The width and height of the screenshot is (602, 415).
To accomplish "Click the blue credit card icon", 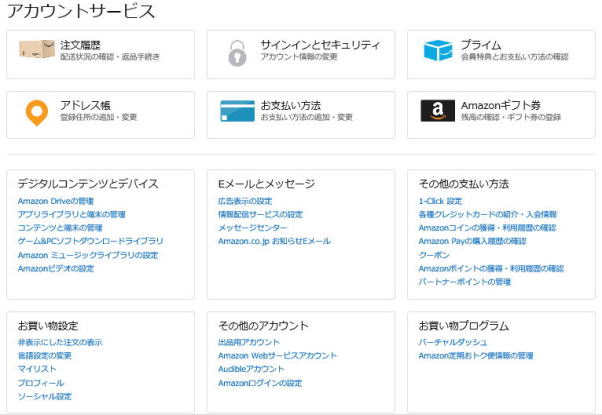I will click(237, 111).
